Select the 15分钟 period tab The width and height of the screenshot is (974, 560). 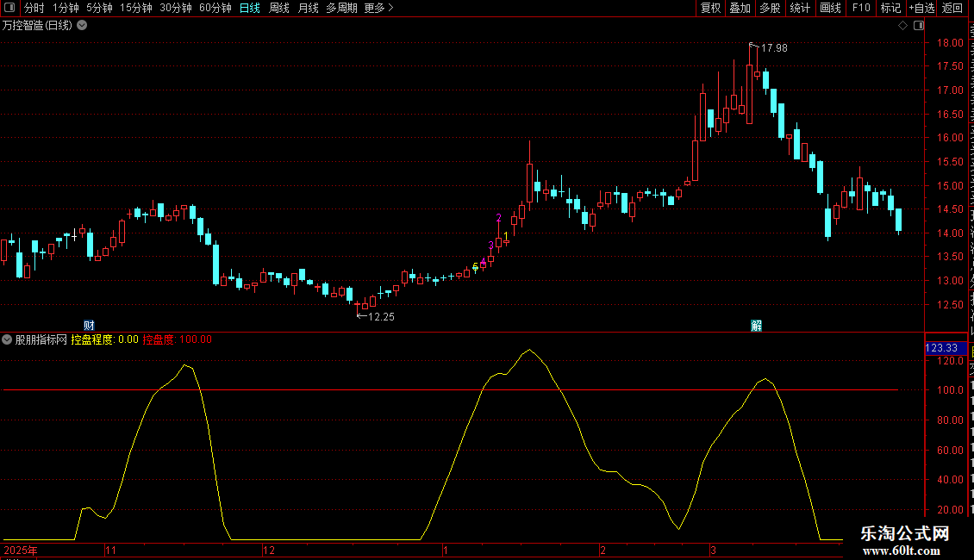coord(136,8)
